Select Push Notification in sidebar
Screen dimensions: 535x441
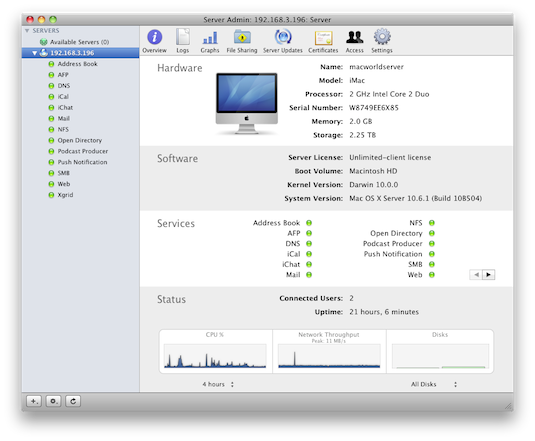82,162
